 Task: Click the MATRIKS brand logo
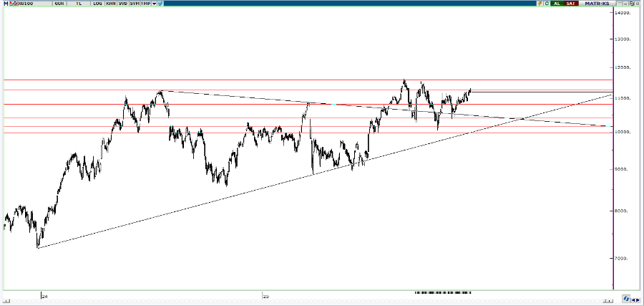[x=596, y=4]
